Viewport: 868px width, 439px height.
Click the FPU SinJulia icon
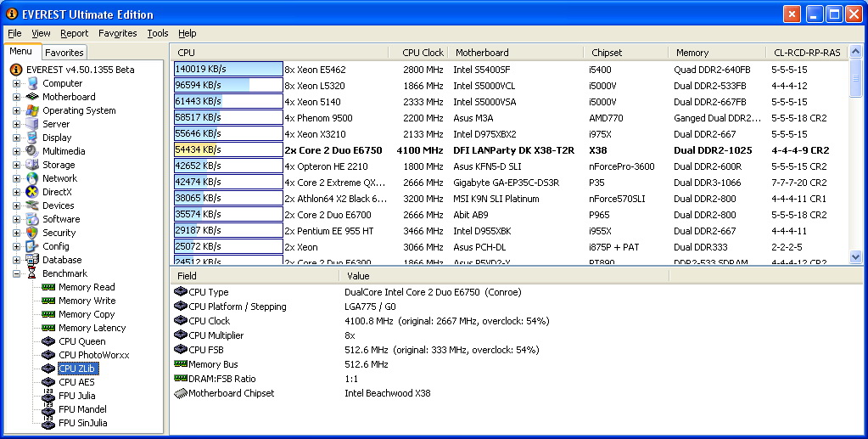[48, 423]
